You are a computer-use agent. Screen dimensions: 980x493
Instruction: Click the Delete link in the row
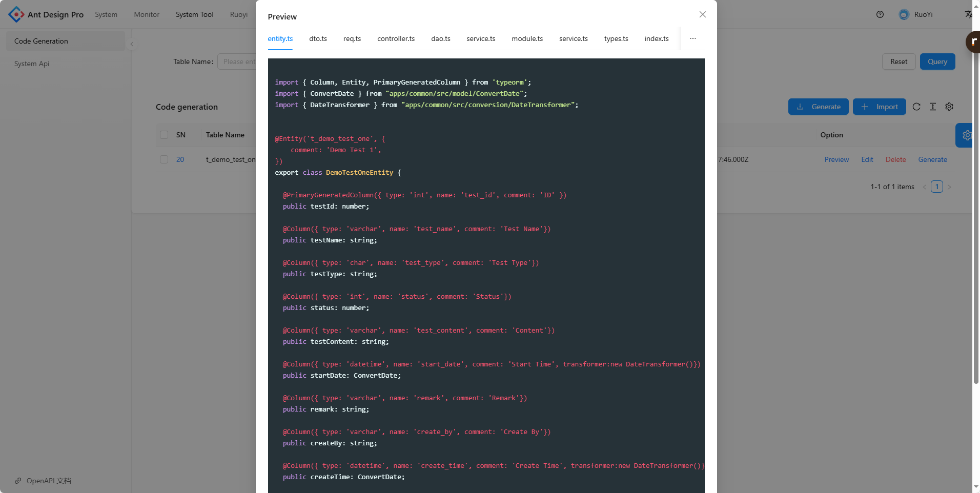(895, 159)
